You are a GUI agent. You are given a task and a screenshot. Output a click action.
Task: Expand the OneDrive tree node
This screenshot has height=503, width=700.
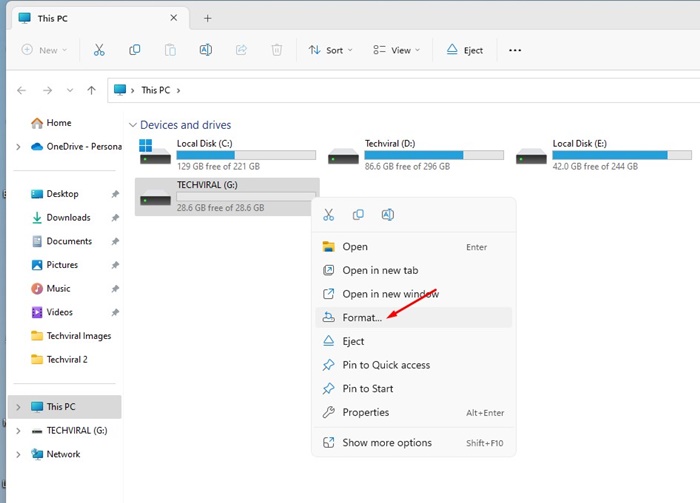[x=18, y=147]
